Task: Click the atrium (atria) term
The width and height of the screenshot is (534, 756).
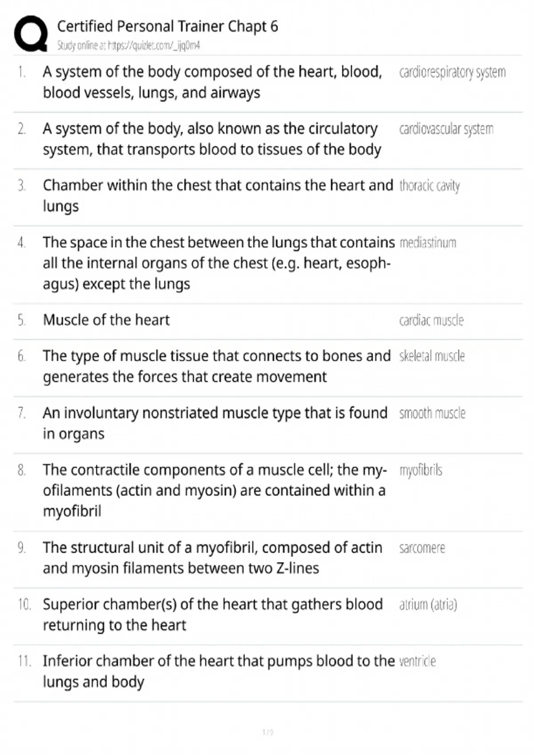Action: 428,605
